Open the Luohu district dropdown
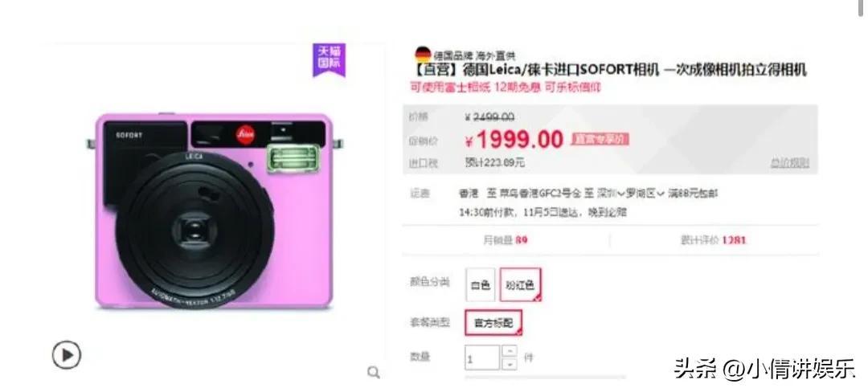Viewport: 868px width, 392px height. point(645,194)
